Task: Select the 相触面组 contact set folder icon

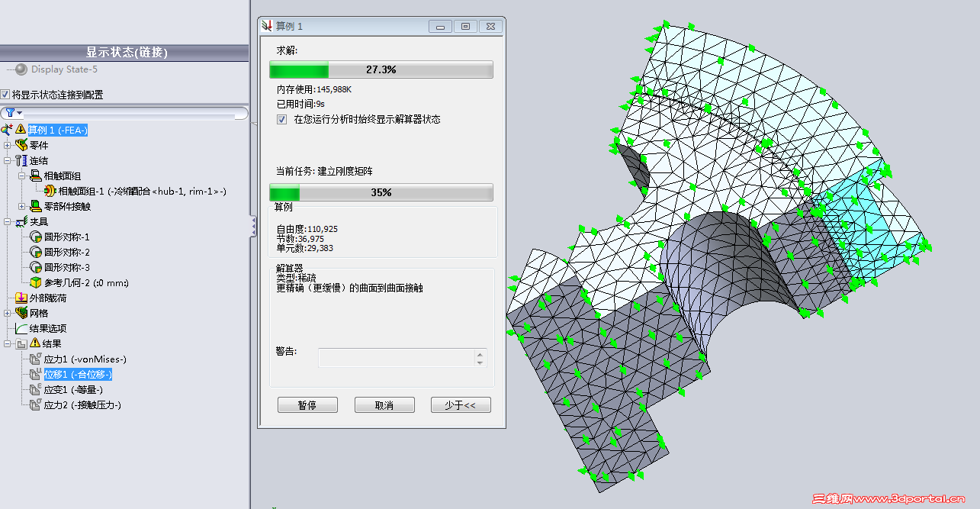Action: 36,176
